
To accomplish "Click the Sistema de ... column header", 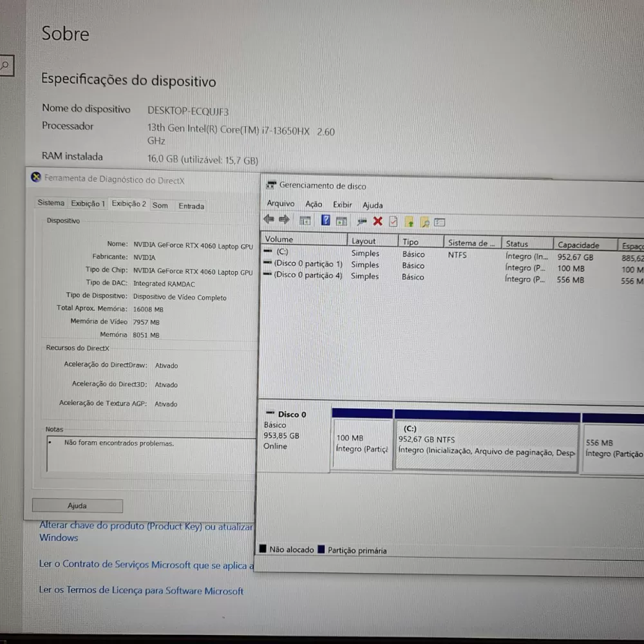I will pos(472,243).
